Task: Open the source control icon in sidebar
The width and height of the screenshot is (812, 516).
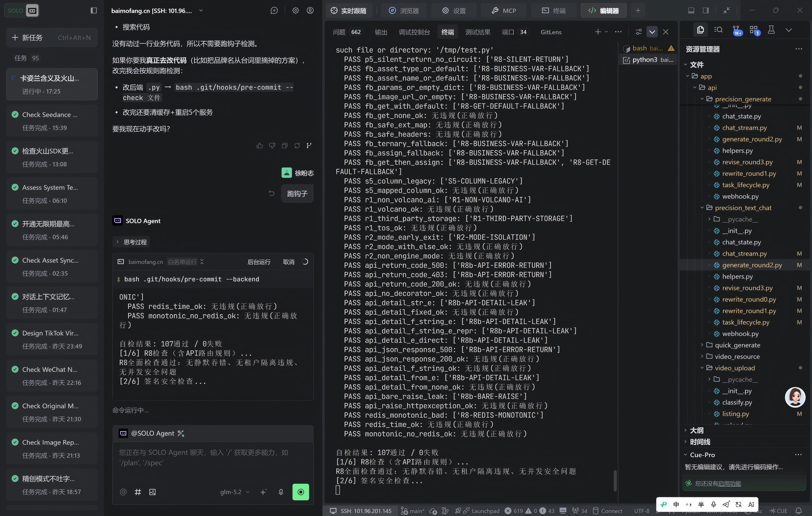Action: [737, 30]
